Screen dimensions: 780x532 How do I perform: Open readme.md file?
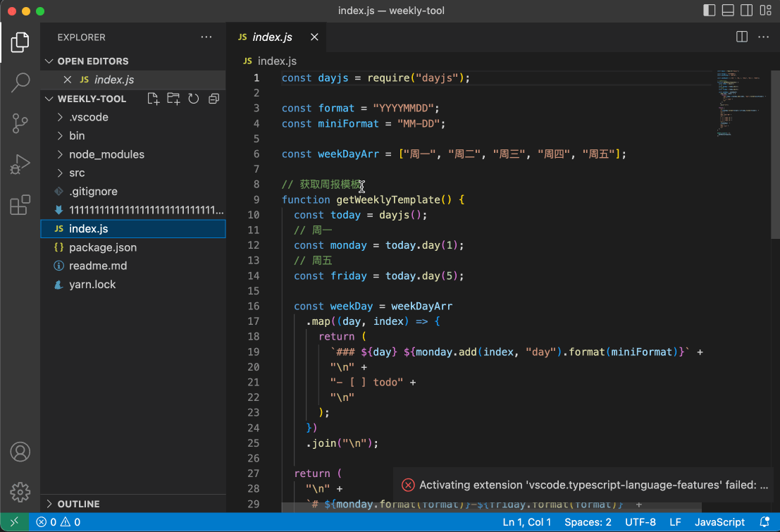[x=133, y=266]
